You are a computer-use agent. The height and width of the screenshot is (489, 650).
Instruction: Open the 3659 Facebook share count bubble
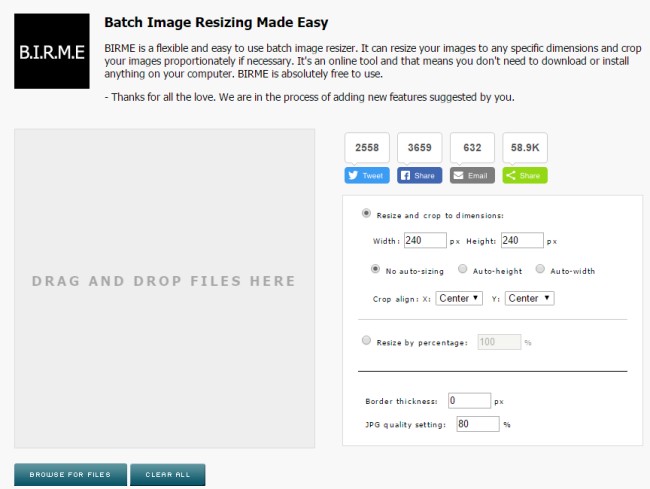(420, 148)
